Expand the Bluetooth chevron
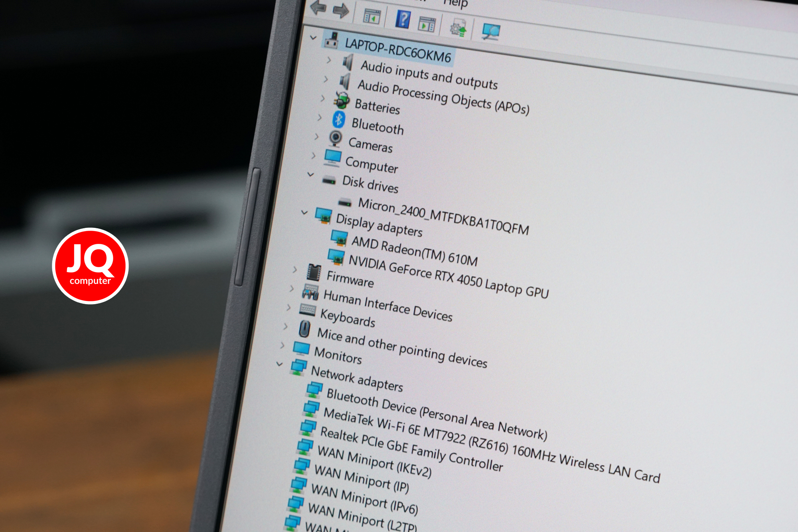This screenshot has width=798, height=532. pyautogui.click(x=320, y=117)
